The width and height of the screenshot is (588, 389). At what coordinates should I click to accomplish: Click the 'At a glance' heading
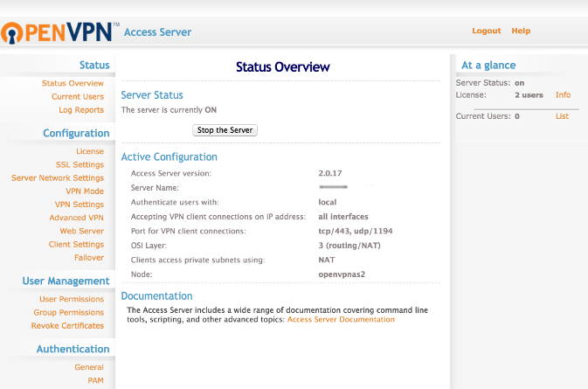coord(488,66)
